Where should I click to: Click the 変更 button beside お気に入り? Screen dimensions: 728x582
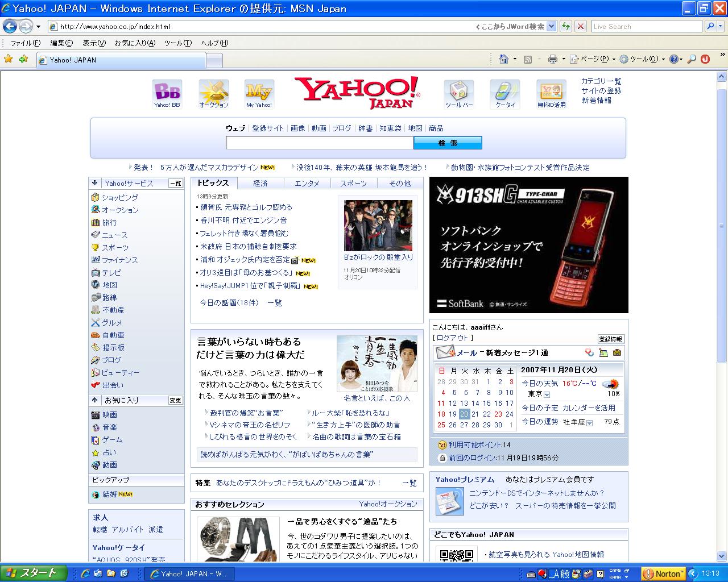(x=176, y=401)
